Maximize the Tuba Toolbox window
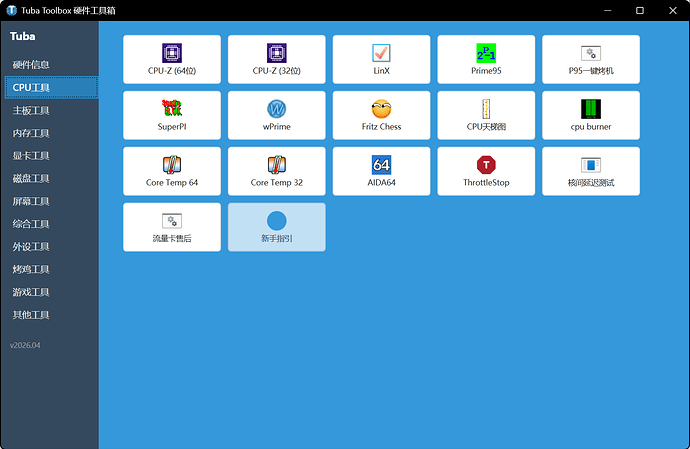690x449 pixels. pyautogui.click(x=640, y=10)
